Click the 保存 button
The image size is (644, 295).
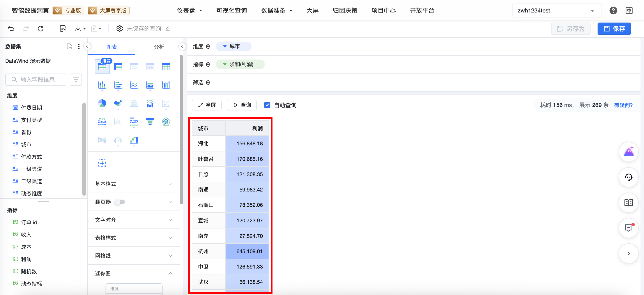click(x=614, y=29)
